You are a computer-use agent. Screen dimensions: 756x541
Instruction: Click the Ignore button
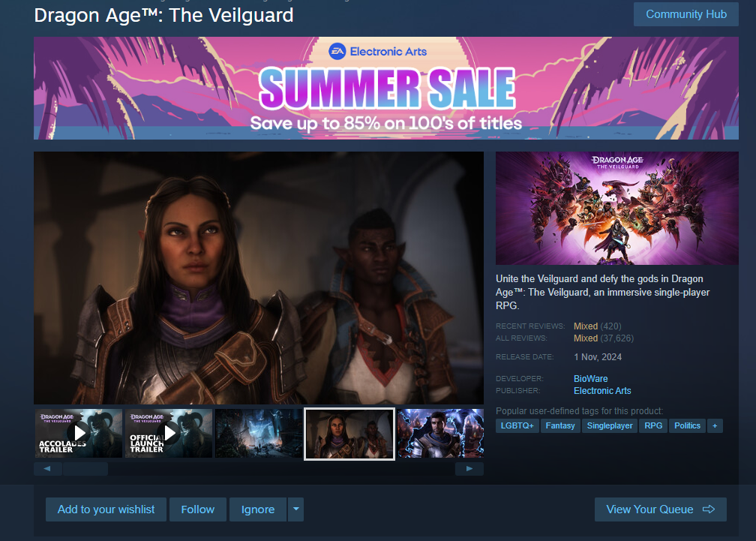pyautogui.click(x=258, y=509)
